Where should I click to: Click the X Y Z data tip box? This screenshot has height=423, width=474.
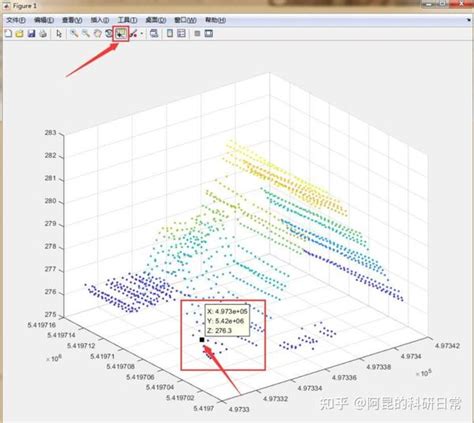point(227,321)
